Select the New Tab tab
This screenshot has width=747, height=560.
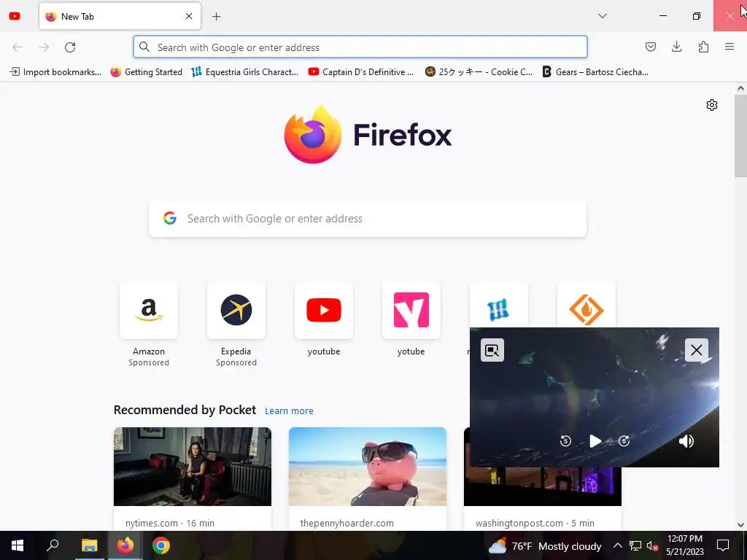120,16
